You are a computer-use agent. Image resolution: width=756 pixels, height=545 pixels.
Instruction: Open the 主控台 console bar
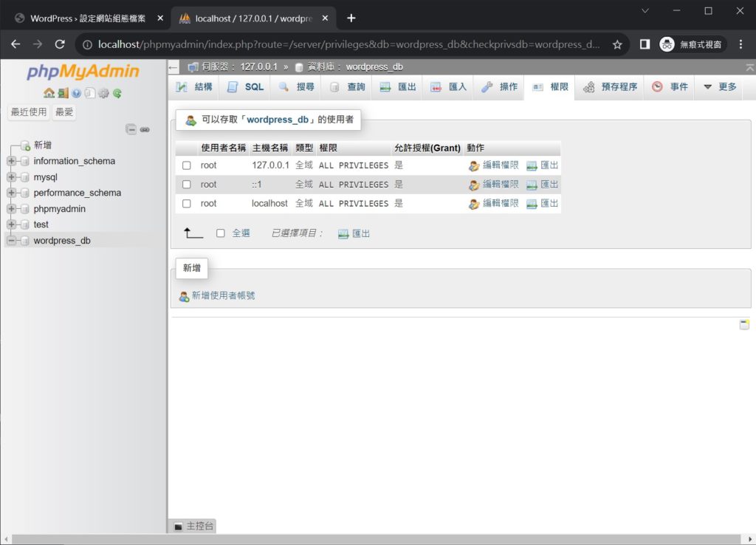(x=194, y=527)
